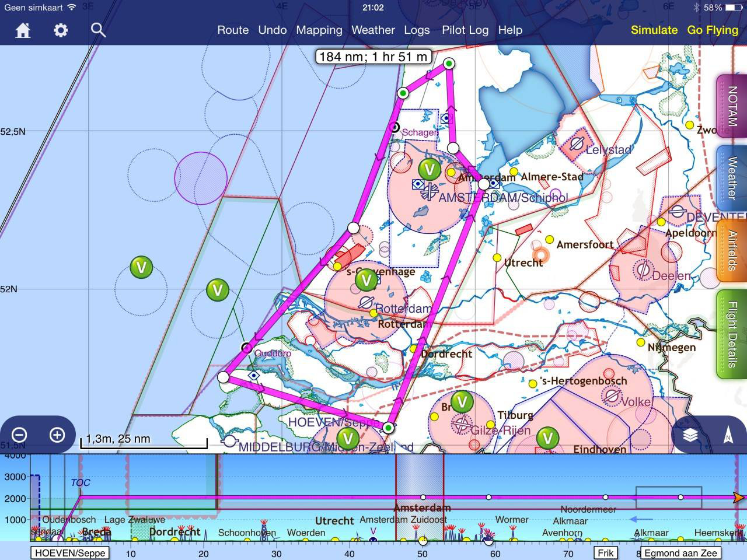Open the Help menu
Viewport: 747px width, 560px height.
coord(510,30)
